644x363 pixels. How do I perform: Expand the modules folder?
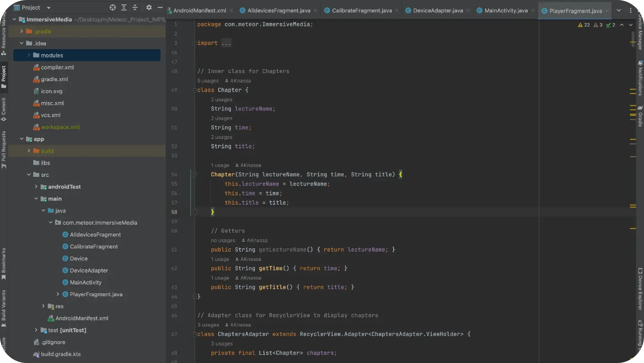[29, 55]
